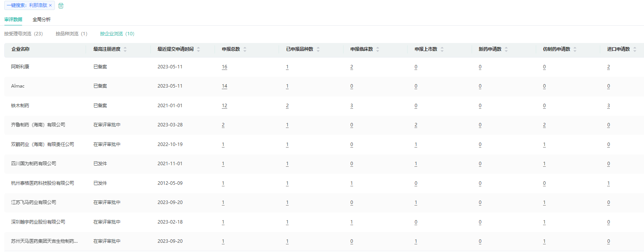Screen dimensions: 644x252
Task: Open 按品种浏览 (1) view
Action: coord(71,34)
